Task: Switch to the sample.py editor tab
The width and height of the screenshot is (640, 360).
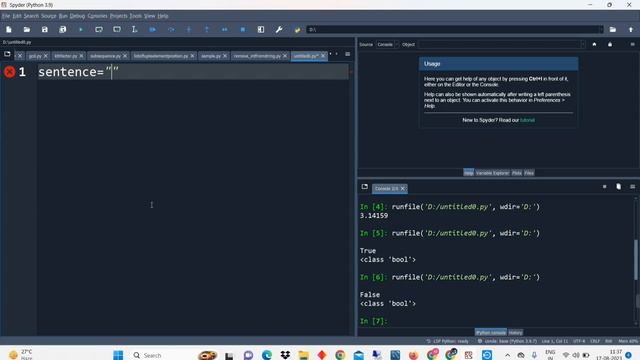Action: pyautogui.click(x=211, y=56)
